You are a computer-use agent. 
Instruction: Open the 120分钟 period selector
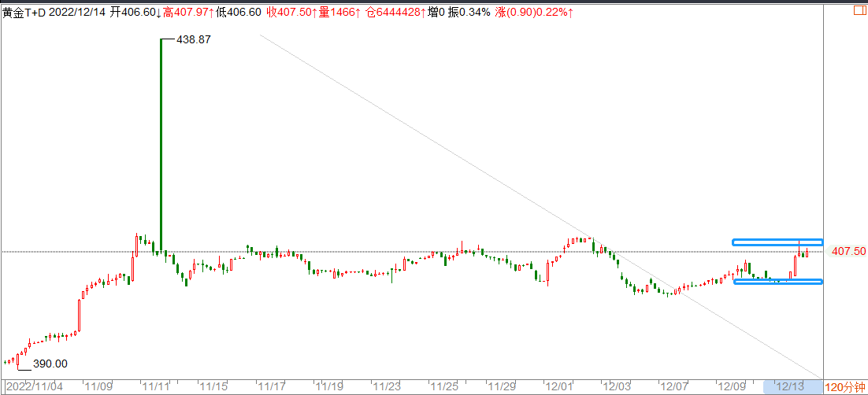846,386
